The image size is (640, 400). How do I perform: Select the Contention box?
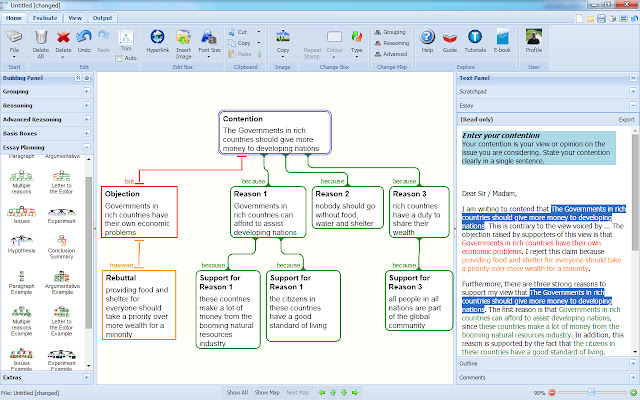[x=275, y=133]
